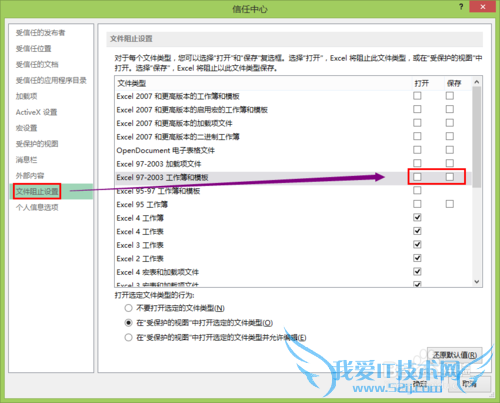500x403 pixels.
Task: Open the 受信任的文档 category
Action: tap(37, 64)
